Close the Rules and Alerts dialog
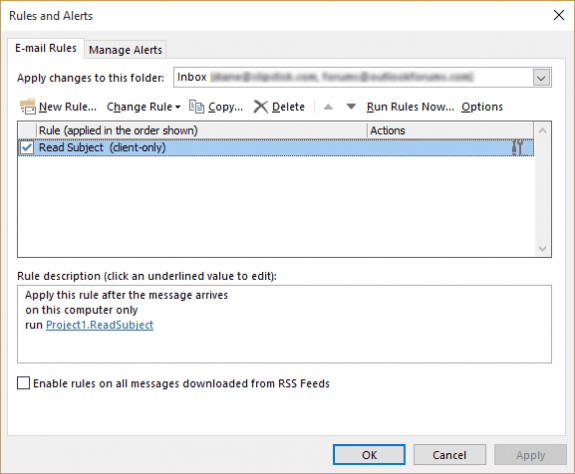This screenshot has height=474, width=575. pyautogui.click(x=559, y=15)
